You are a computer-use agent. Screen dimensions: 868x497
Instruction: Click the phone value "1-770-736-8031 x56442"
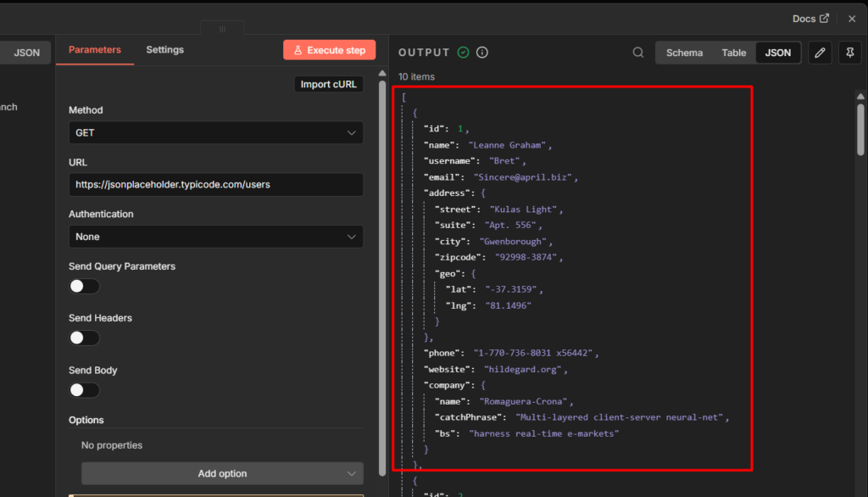(533, 354)
